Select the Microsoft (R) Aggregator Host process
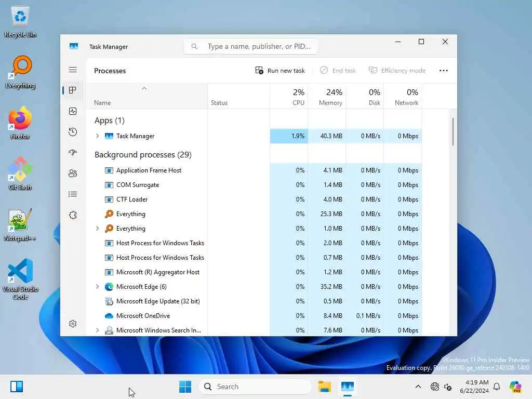 tap(254, 272)
